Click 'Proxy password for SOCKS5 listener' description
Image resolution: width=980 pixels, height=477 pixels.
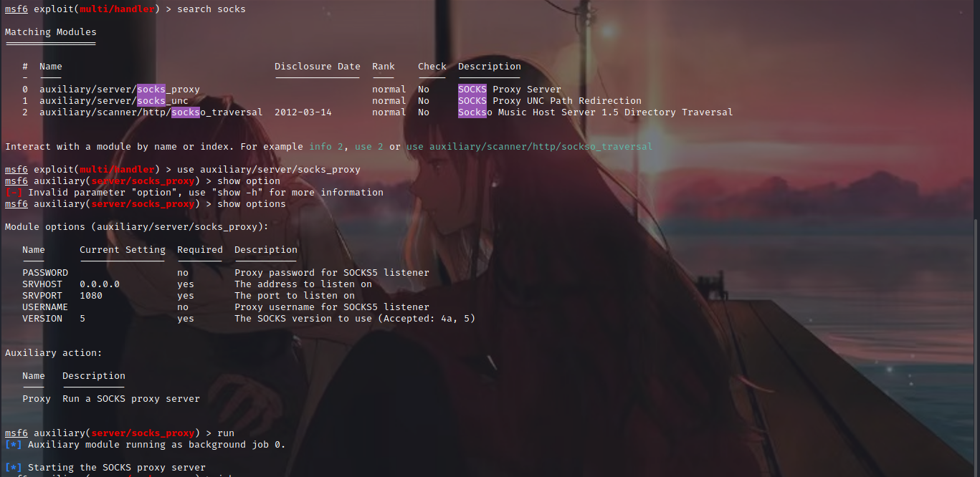tap(332, 273)
